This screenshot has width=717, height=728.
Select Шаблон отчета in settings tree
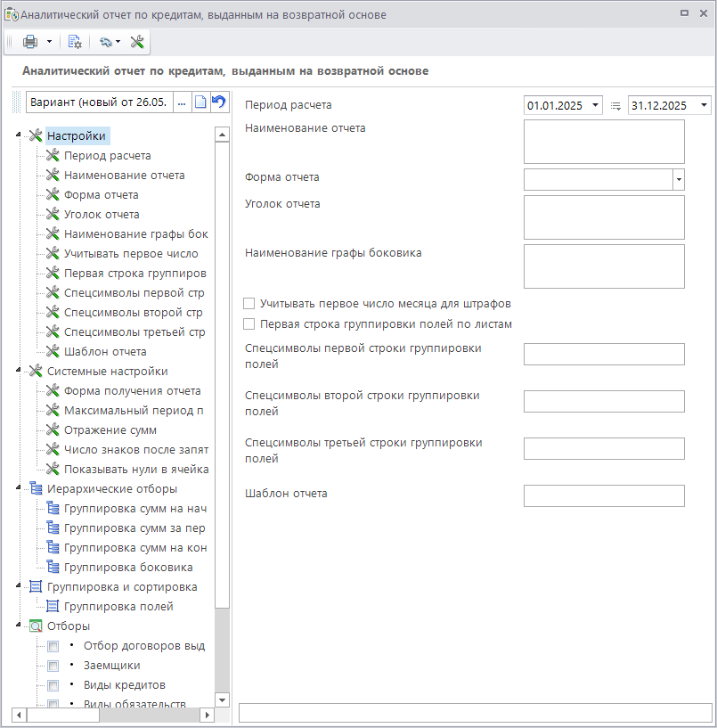click(105, 351)
